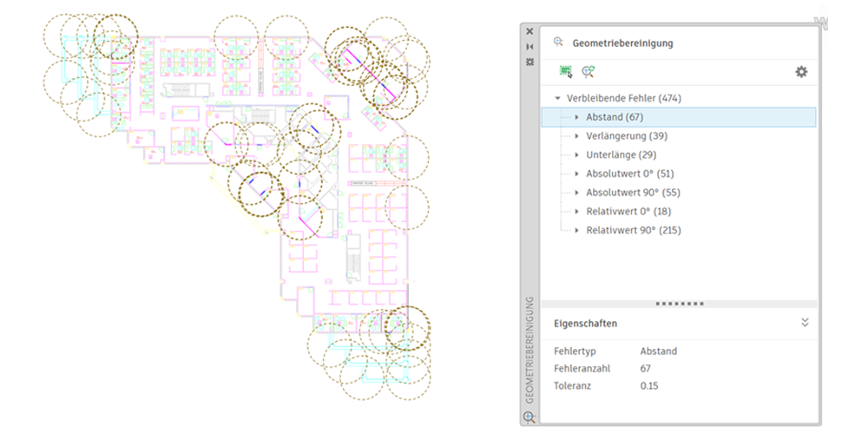Expand the Abstand (67) node
868x434 pixels.
pos(576,117)
